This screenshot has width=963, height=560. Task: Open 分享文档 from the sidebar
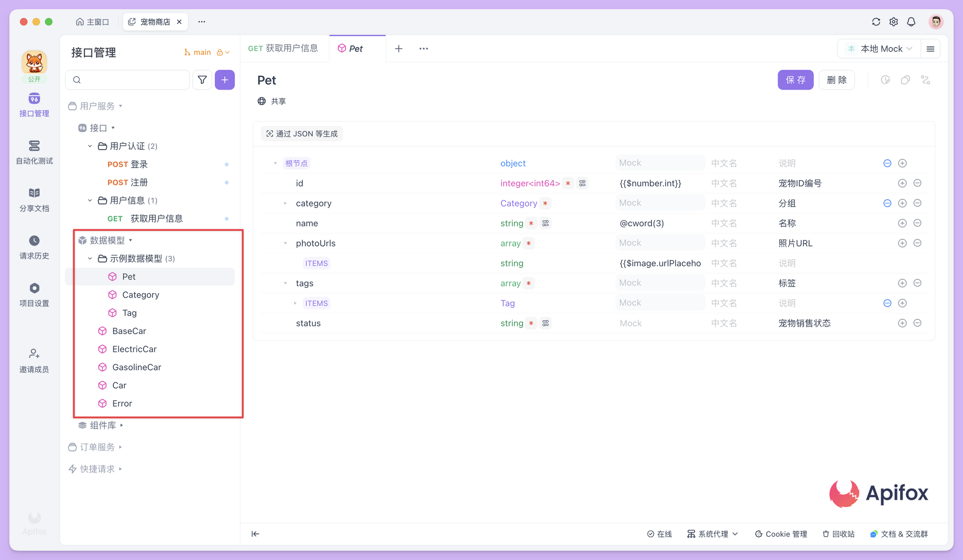click(34, 199)
